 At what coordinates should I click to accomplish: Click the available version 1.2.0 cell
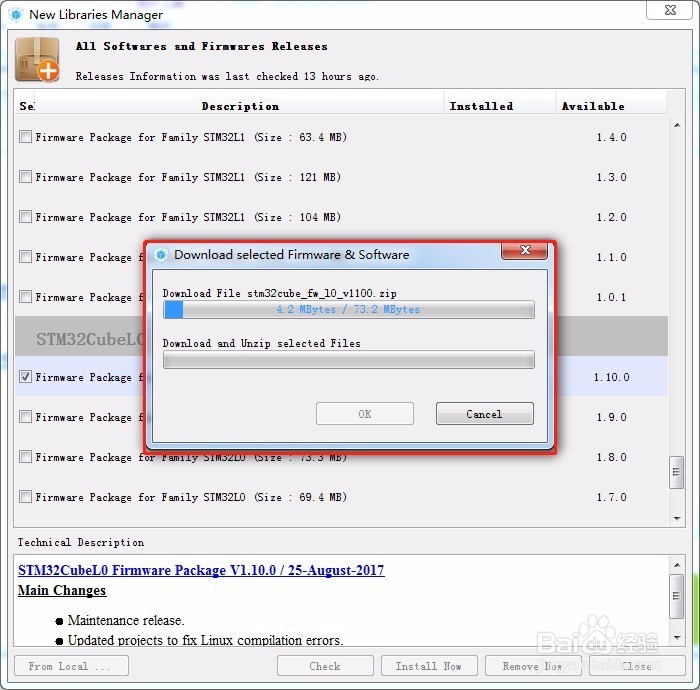611,217
